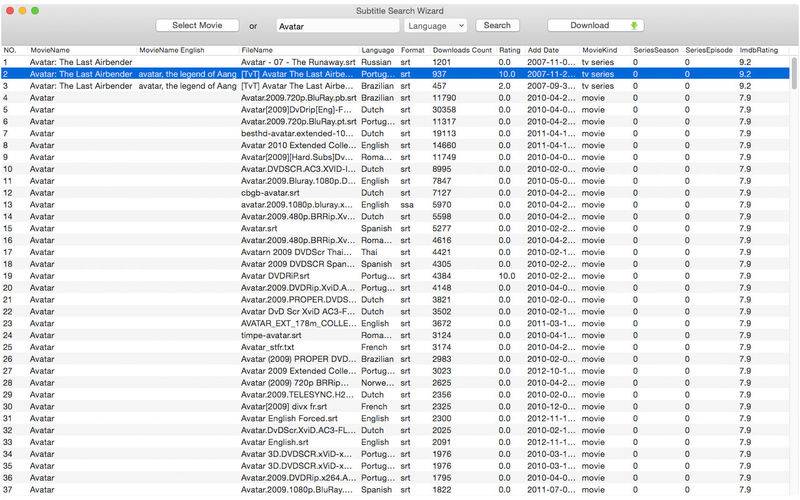This screenshot has width=800, height=500.
Task: Click the 'Norwe...' language cell
Action: pos(378,383)
